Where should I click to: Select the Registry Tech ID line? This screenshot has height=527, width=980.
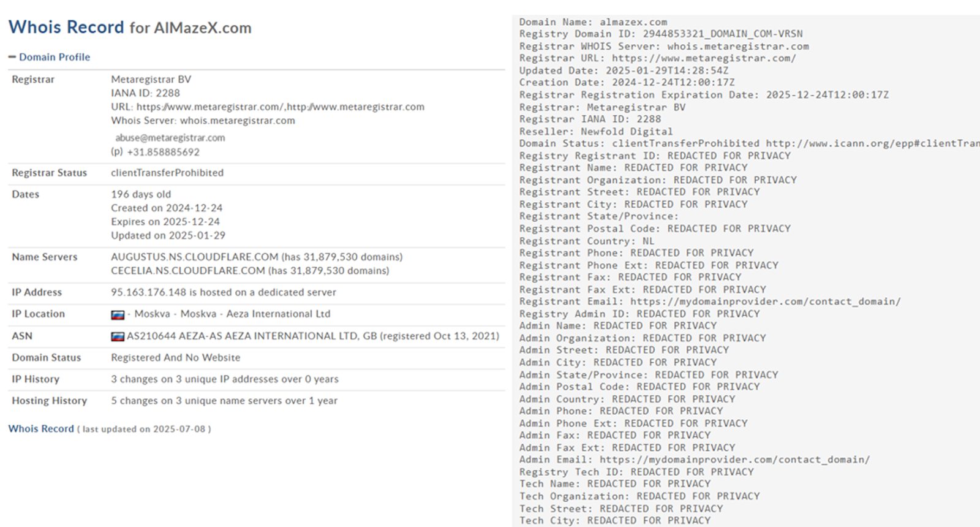(636, 472)
